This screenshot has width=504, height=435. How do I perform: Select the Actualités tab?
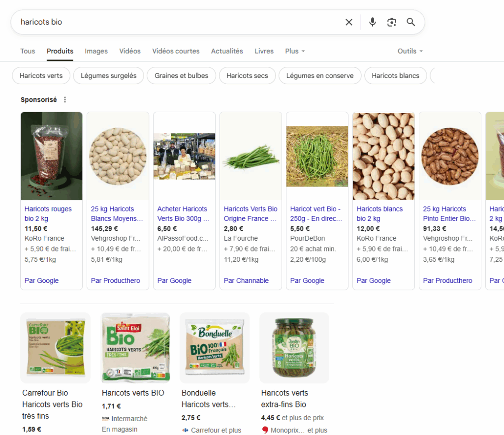[x=227, y=51]
